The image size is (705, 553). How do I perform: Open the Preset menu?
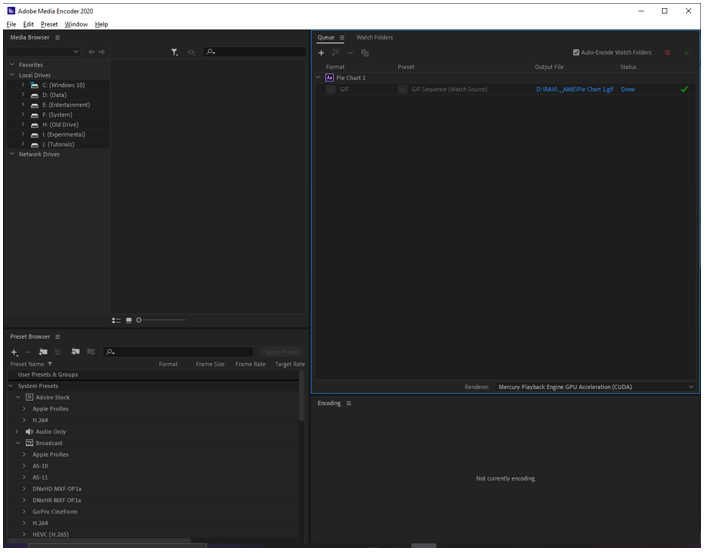[49, 24]
